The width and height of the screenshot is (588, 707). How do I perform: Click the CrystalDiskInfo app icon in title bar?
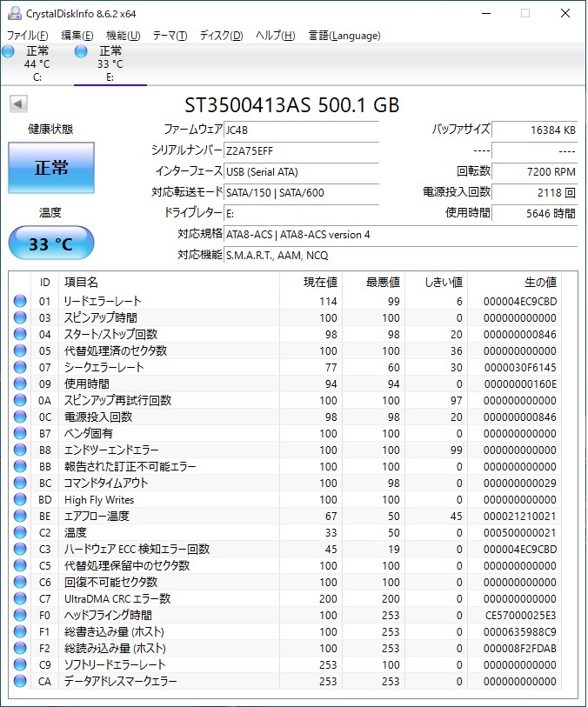15,14
